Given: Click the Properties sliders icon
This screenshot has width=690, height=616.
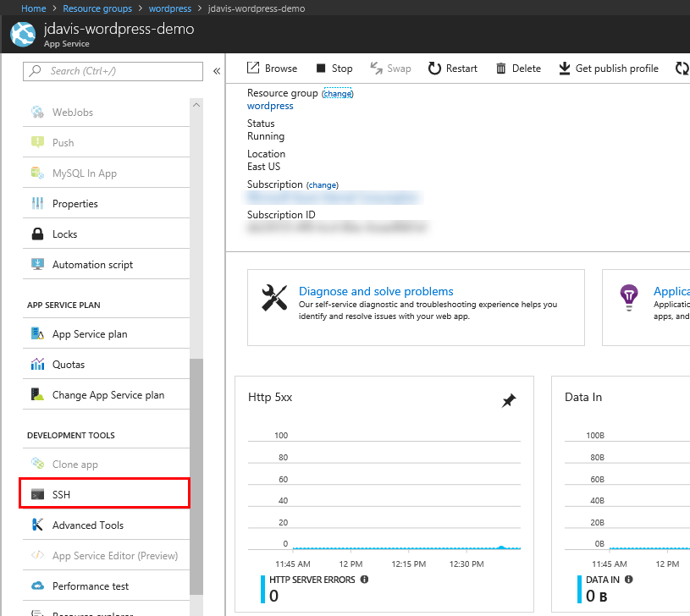Looking at the screenshot, I should click(37, 203).
